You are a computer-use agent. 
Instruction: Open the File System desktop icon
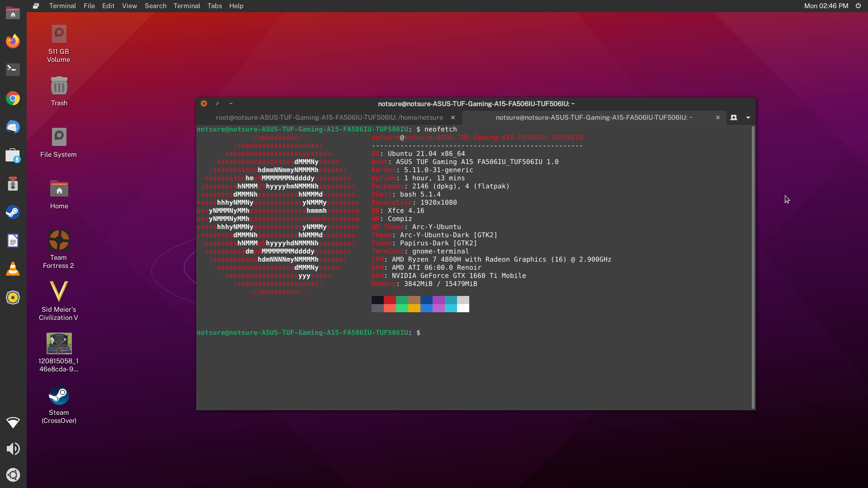click(x=58, y=136)
